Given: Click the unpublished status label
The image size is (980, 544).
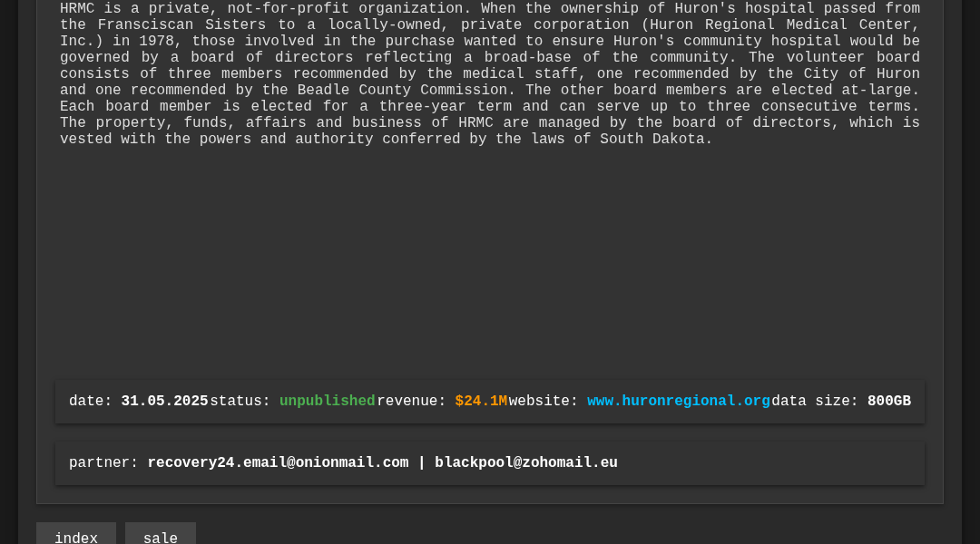Looking at the screenshot, I should pos(327,401).
